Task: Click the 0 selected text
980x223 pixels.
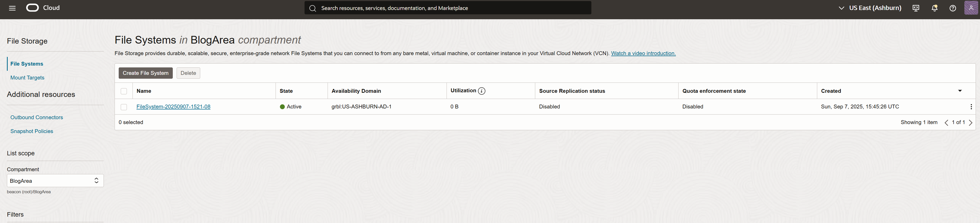Action: 131,123
